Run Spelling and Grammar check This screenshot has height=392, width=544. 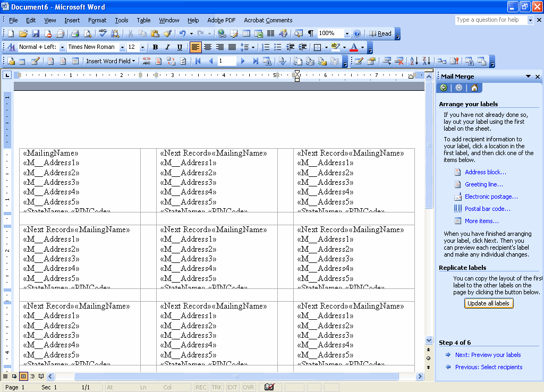coord(103,33)
